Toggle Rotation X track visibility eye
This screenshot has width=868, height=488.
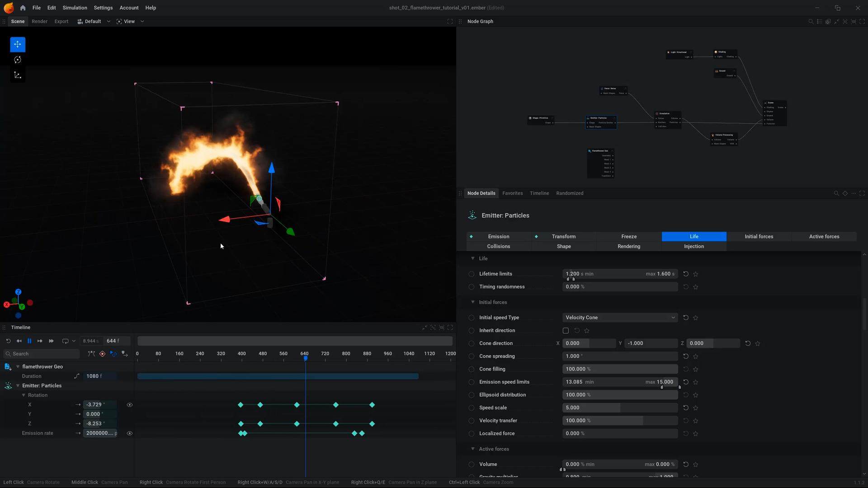[130, 405]
